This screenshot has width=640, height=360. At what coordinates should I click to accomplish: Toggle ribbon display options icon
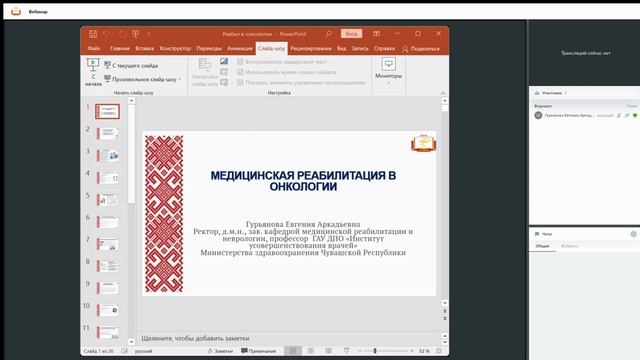tap(376, 33)
